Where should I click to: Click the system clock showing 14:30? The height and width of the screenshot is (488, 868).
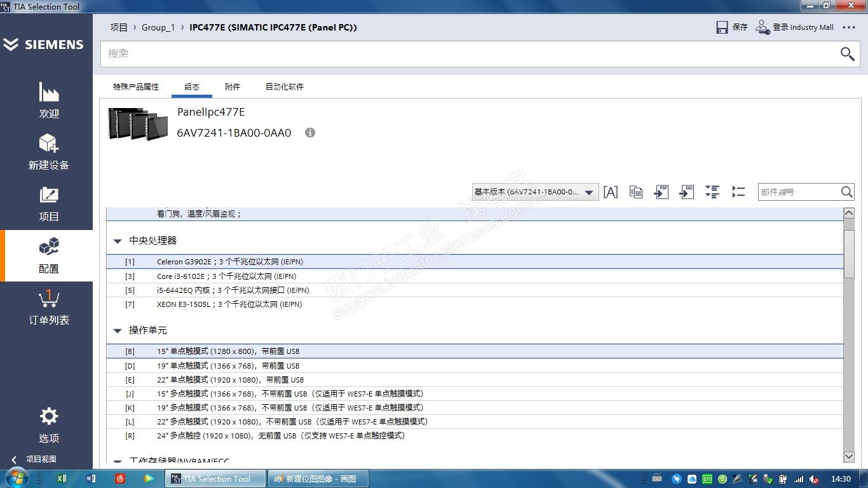(x=841, y=478)
